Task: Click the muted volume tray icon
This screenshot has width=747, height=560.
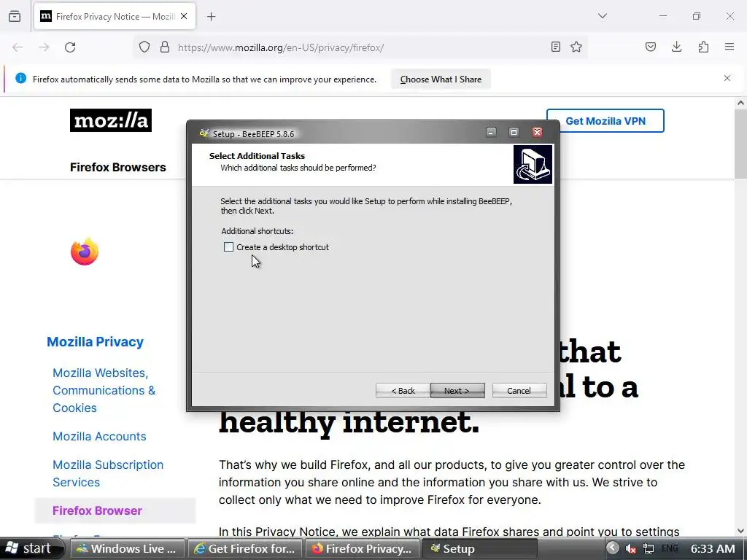Action: pos(631,549)
